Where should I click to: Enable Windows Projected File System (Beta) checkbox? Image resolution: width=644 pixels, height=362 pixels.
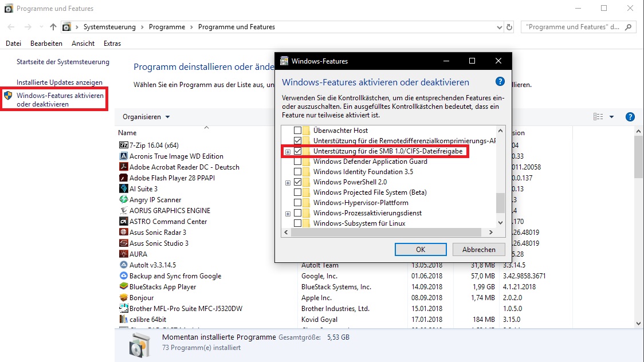[x=298, y=192]
